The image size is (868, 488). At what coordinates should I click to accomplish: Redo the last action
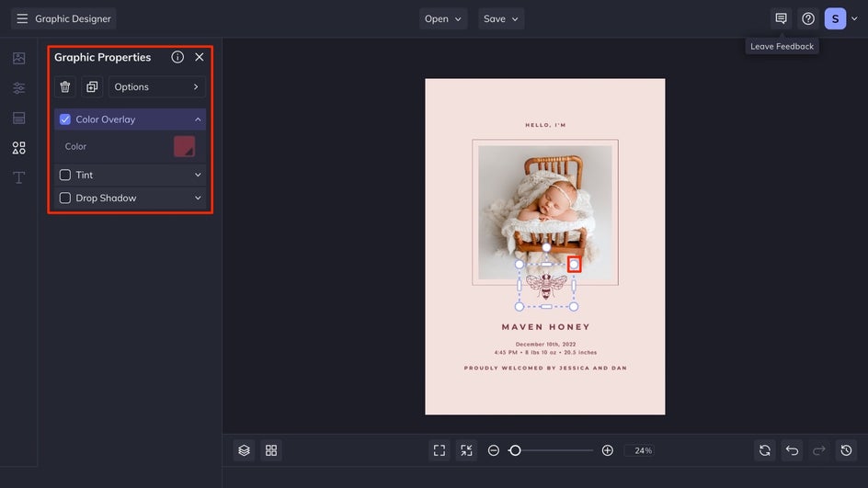pyautogui.click(x=819, y=450)
